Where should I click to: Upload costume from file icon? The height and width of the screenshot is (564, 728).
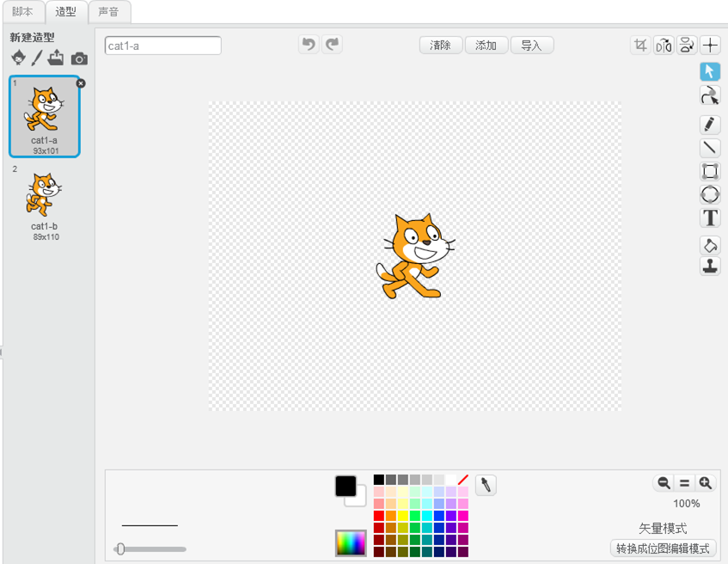[x=56, y=58]
